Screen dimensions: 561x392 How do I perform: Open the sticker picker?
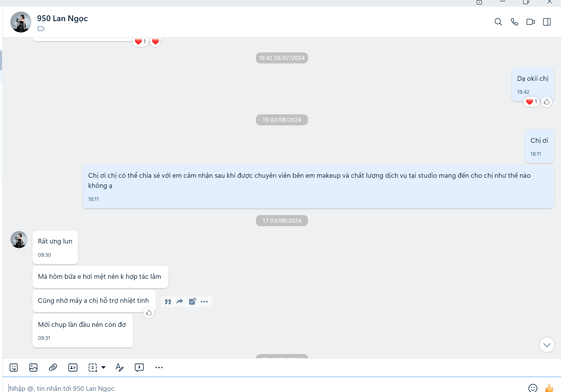point(14,367)
